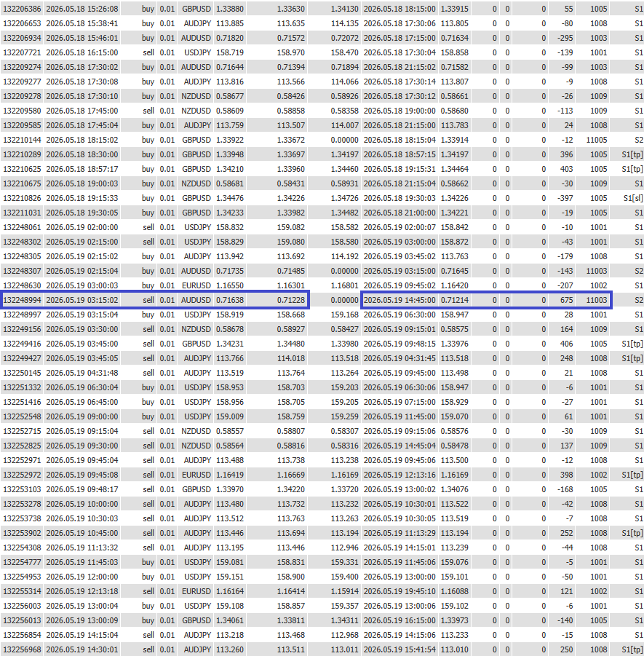Click buy type in order 132256013 row
Viewport: 644px width, 656px height.
click(148, 620)
